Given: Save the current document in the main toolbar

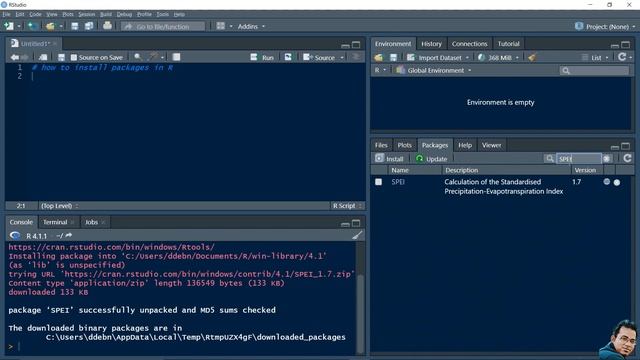Looking at the screenshot, I should 75,27.
